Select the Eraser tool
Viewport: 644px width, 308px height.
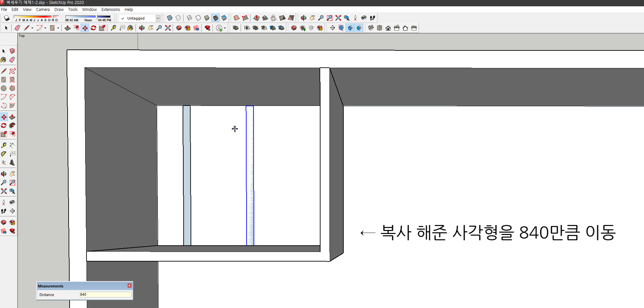coord(17,28)
